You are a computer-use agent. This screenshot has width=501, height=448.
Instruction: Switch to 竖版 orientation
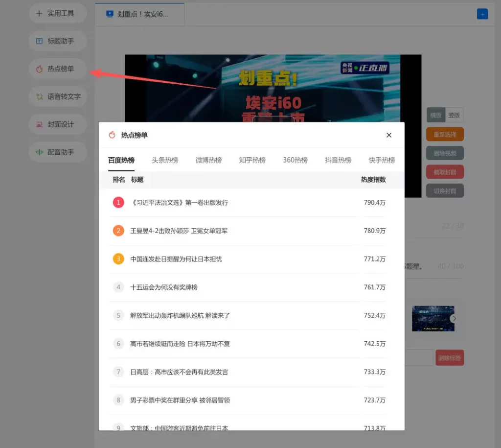coord(454,115)
